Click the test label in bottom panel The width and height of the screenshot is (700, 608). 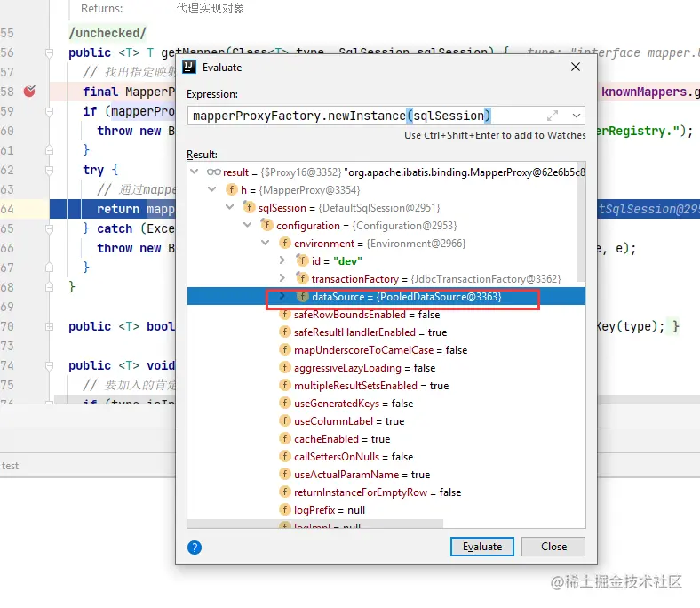(10, 466)
